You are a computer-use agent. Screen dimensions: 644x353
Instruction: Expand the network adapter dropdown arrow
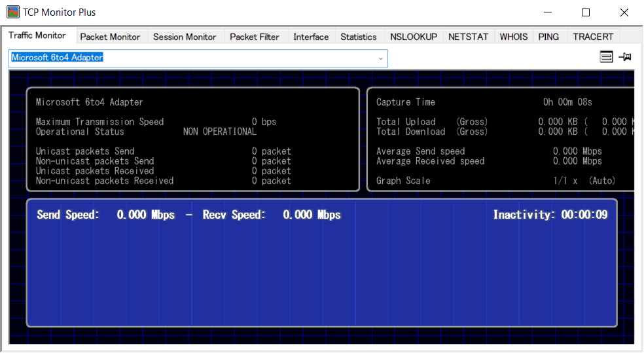click(380, 58)
